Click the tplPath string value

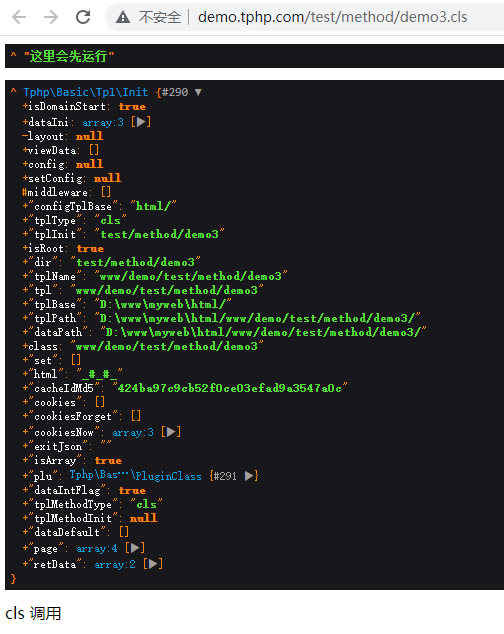pyautogui.click(x=257, y=318)
